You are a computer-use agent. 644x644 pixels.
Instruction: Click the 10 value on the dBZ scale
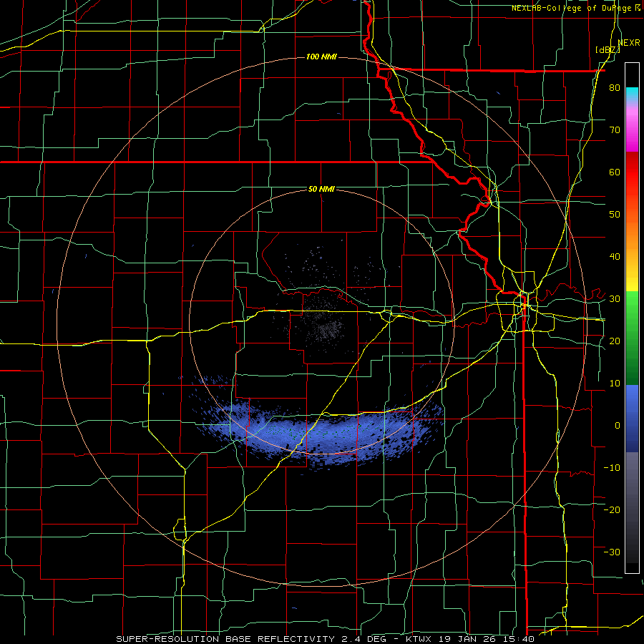615,384
